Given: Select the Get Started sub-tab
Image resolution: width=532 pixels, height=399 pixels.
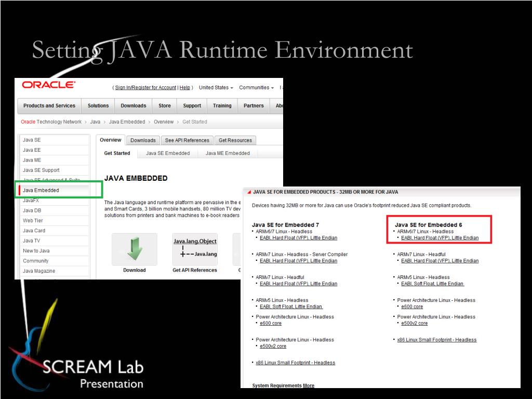Looking at the screenshot, I should pos(117,153).
